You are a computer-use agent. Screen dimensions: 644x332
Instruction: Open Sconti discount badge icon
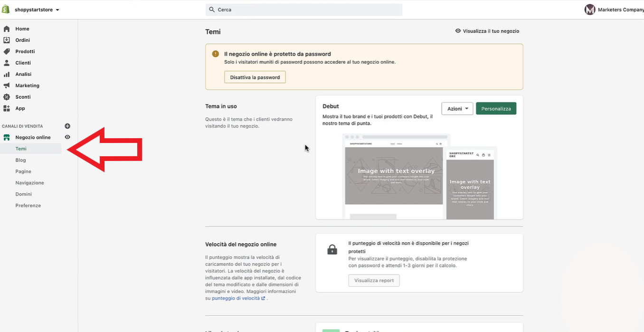tap(7, 97)
